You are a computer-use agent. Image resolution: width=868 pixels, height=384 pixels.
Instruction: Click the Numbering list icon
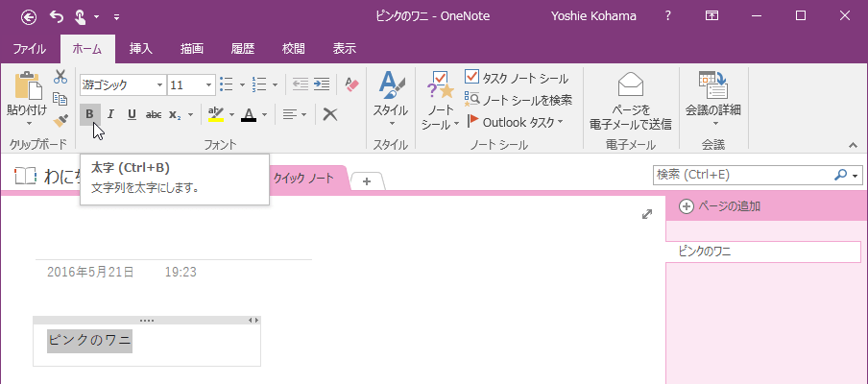coord(258,84)
